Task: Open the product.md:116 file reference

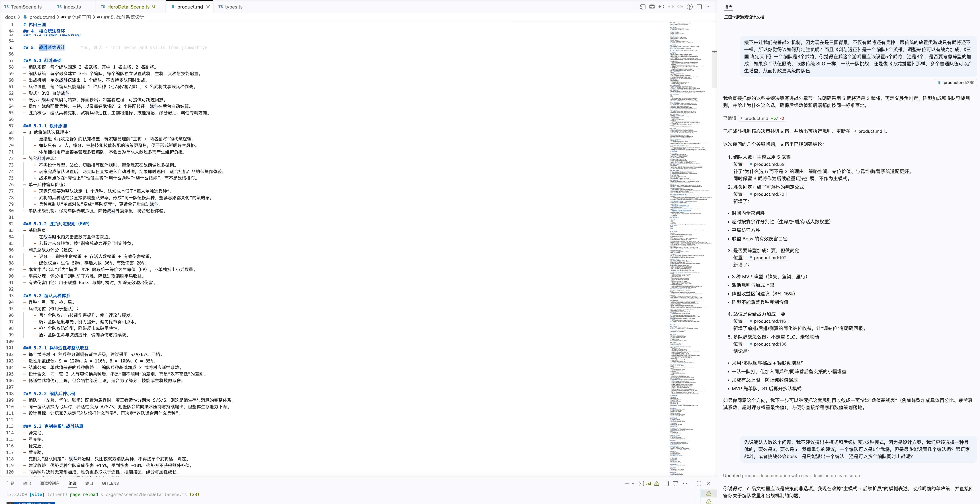Action: pyautogui.click(x=768, y=321)
